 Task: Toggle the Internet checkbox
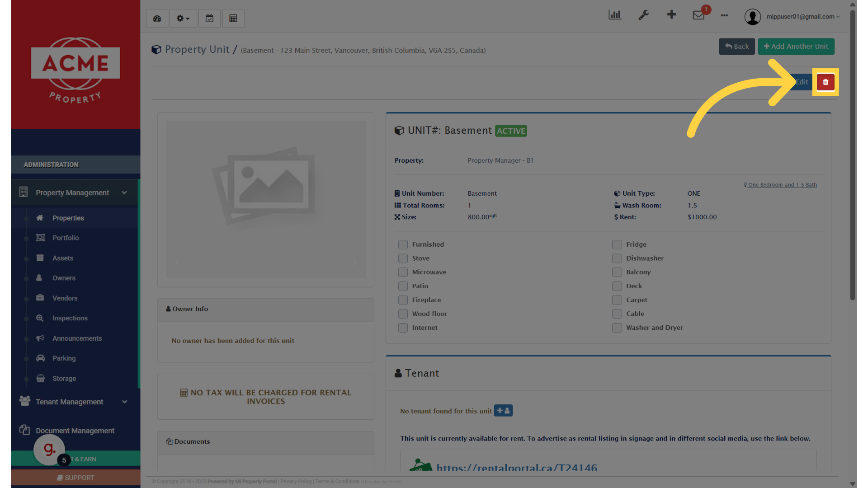tap(403, 328)
